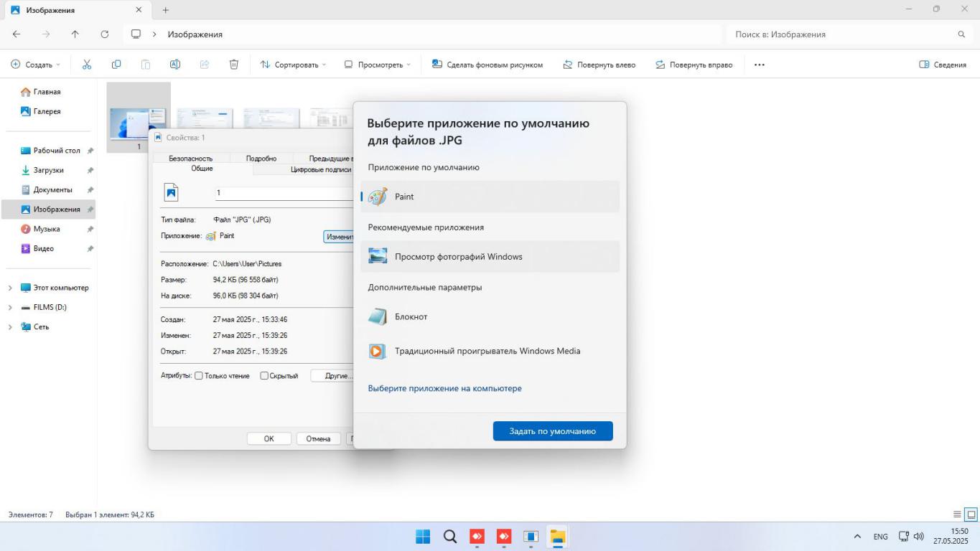Open the "Просмотреть" dropdown
Viewport: 980px width, 551px height.
(x=378, y=65)
